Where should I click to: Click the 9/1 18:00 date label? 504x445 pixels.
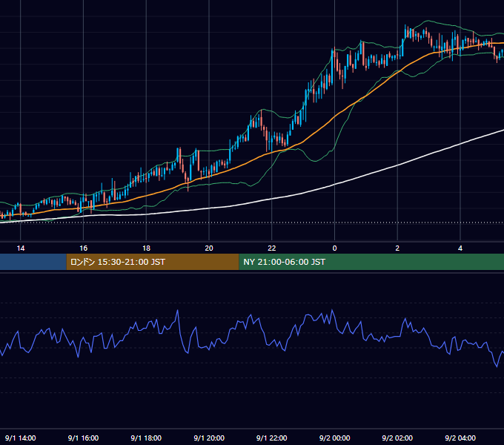(146, 438)
